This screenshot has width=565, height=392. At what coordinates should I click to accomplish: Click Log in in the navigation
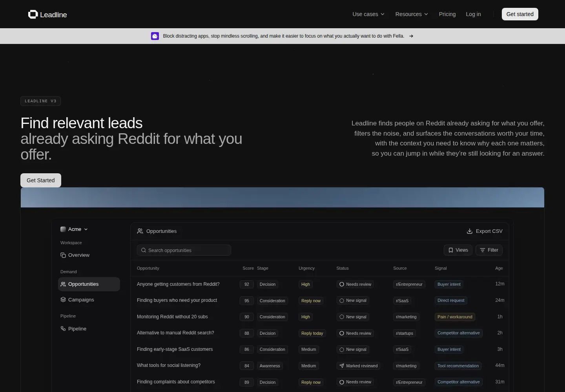coord(473,14)
